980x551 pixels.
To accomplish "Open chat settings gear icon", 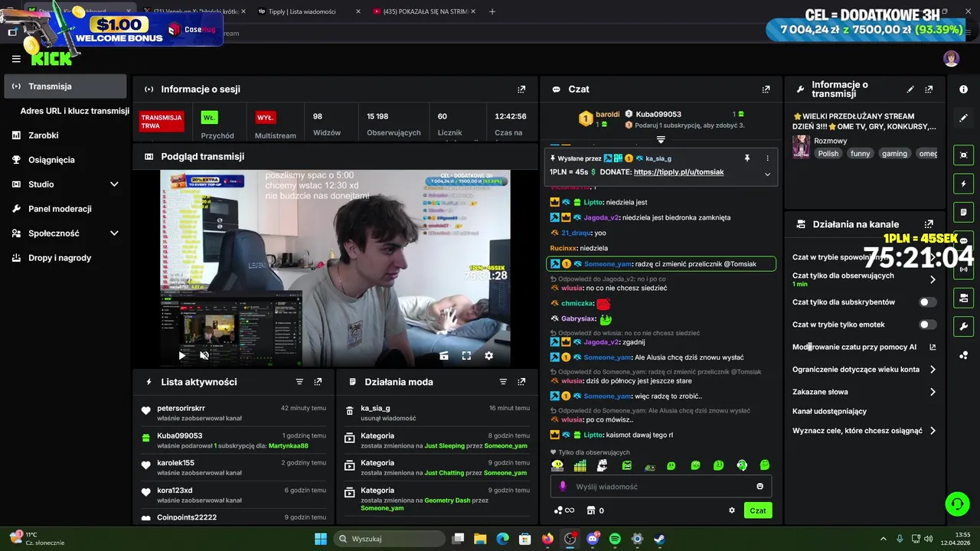I will [x=731, y=510].
